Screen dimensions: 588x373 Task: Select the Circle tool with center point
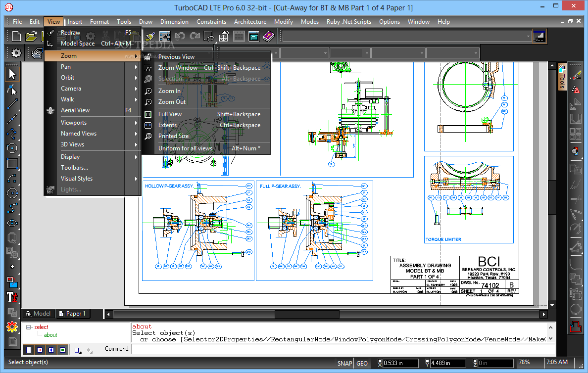coord(12,193)
